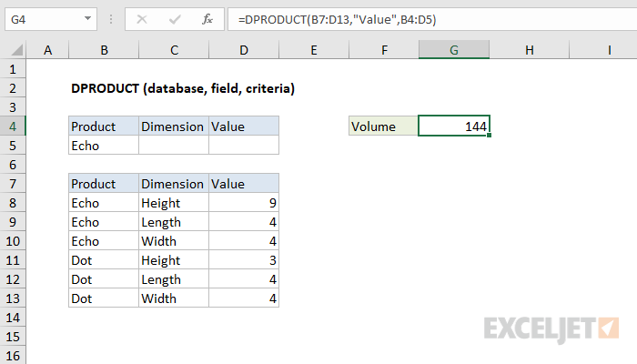Select criteria header 'Product' in row 4

[x=104, y=126]
